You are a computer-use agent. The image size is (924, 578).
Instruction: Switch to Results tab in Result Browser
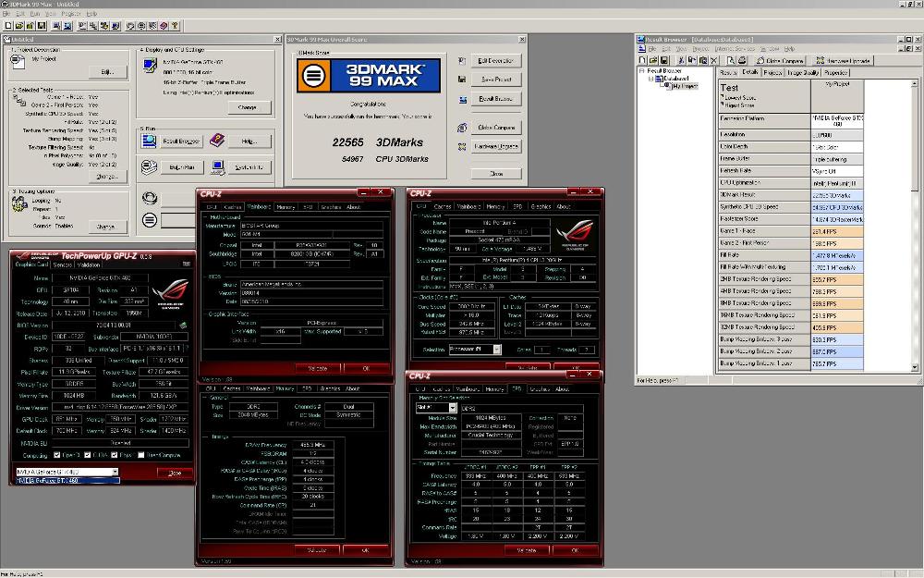pyautogui.click(x=728, y=72)
